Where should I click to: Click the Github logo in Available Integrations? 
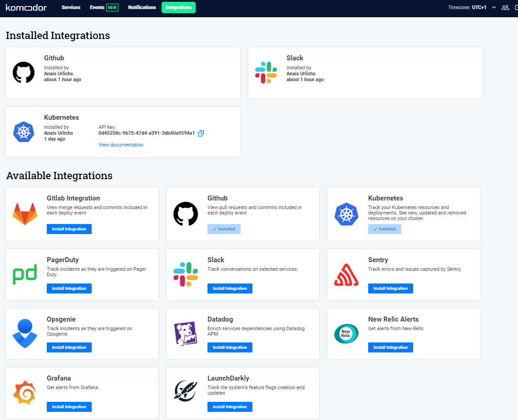(x=186, y=214)
